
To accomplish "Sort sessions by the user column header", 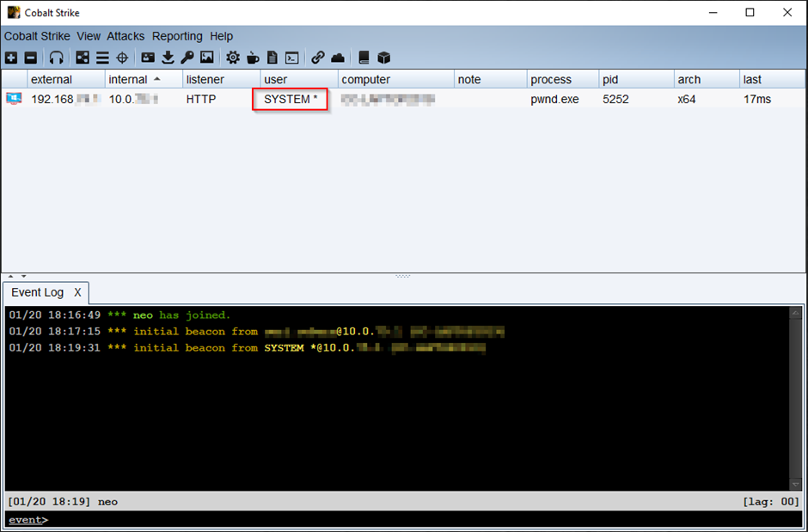I will pyautogui.click(x=299, y=79).
